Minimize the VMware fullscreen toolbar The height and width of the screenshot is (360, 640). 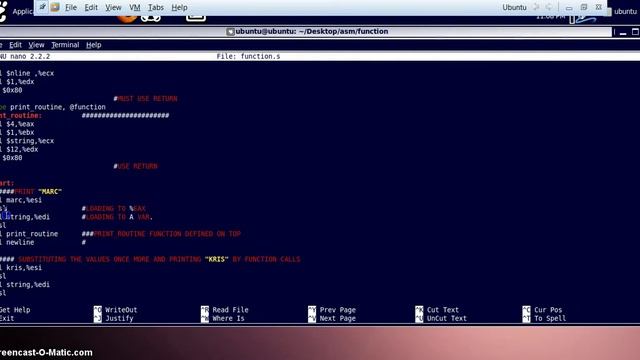click(x=569, y=8)
